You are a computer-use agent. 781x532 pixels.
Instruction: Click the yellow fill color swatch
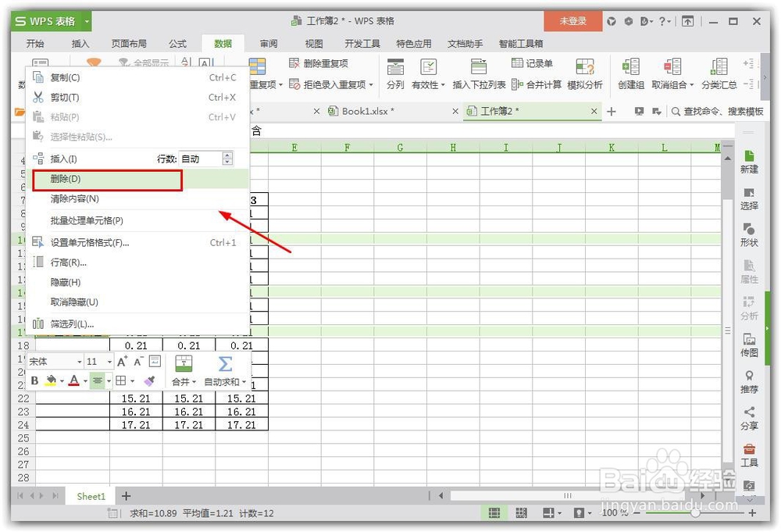[x=51, y=381]
